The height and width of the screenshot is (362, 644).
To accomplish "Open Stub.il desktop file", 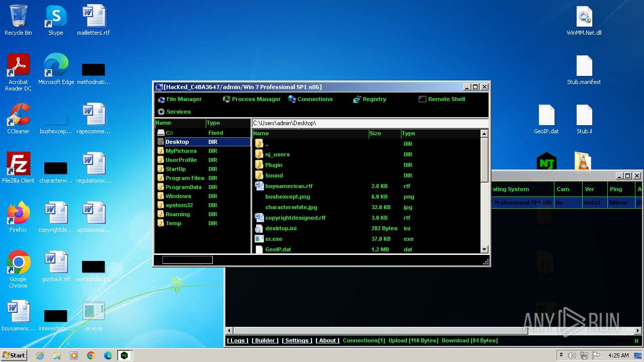I will coord(584,119).
